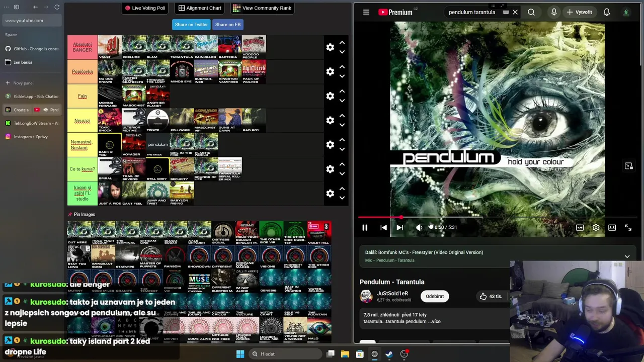Open zen basics folder in sidebar
The image size is (644, 362).
click(31, 62)
